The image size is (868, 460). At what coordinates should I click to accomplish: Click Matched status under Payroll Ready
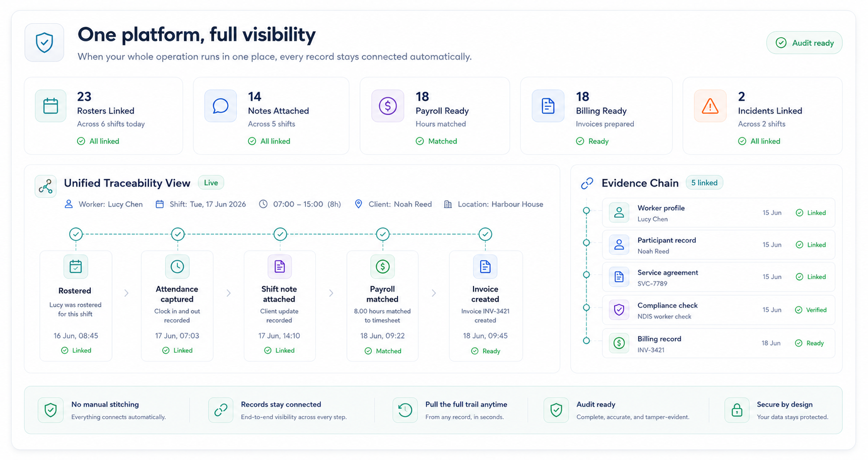click(436, 141)
